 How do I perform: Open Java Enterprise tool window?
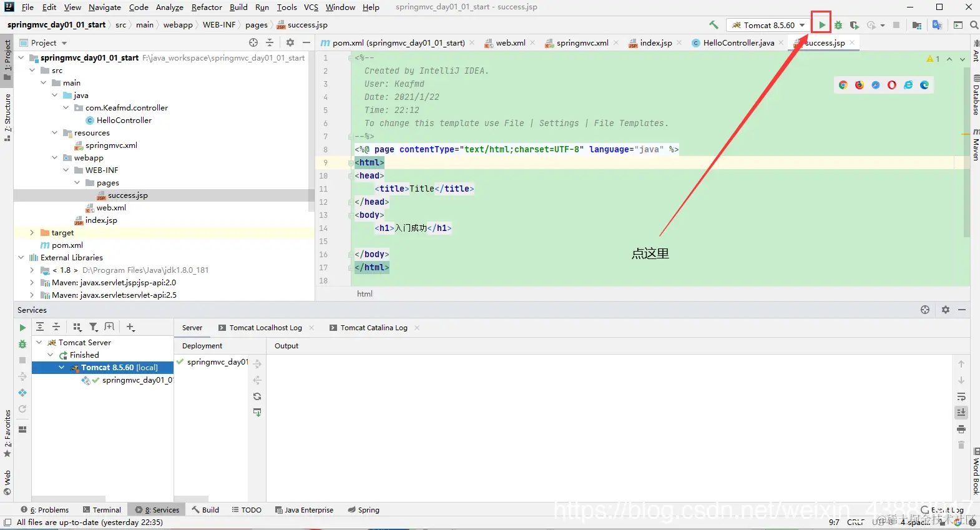tap(304, 510)
